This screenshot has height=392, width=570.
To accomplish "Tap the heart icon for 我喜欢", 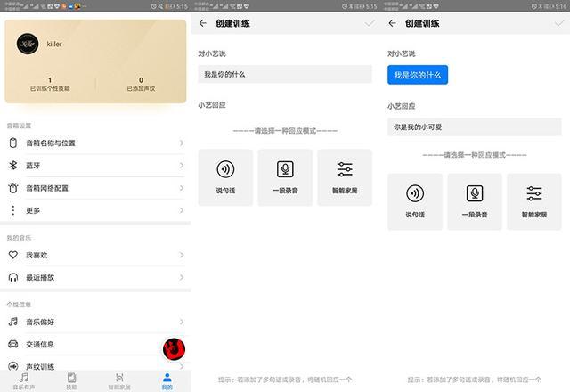I will (x=13, y=255).
